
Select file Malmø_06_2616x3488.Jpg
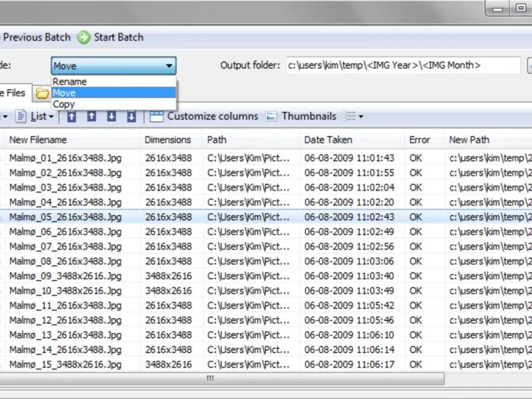[x=65, y=231]
